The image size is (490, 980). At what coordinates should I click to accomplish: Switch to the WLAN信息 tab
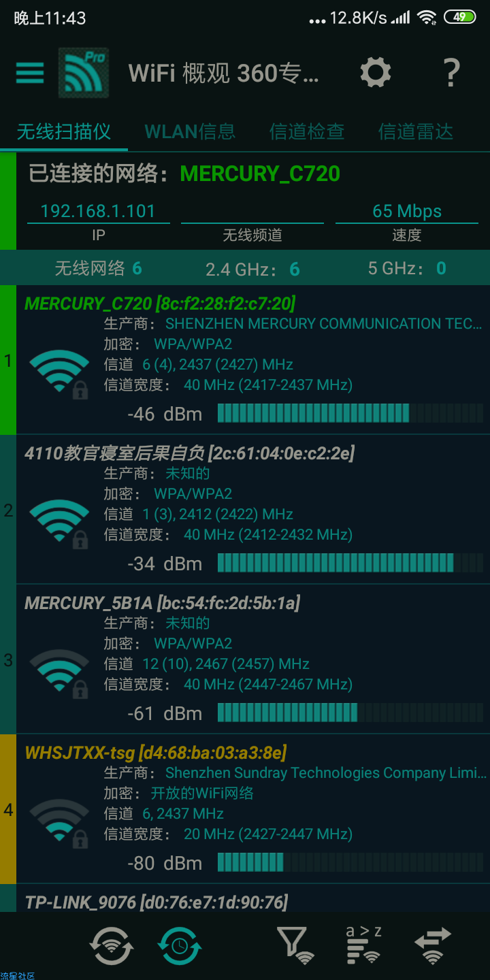pos(190,131)
